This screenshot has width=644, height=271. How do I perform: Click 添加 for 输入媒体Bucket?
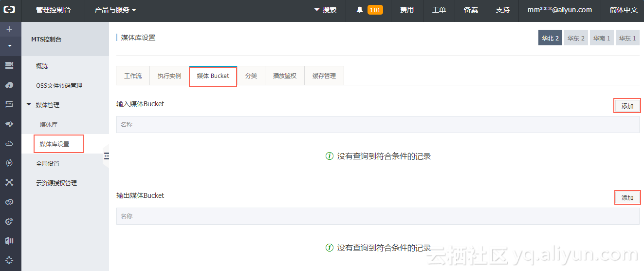627,106
